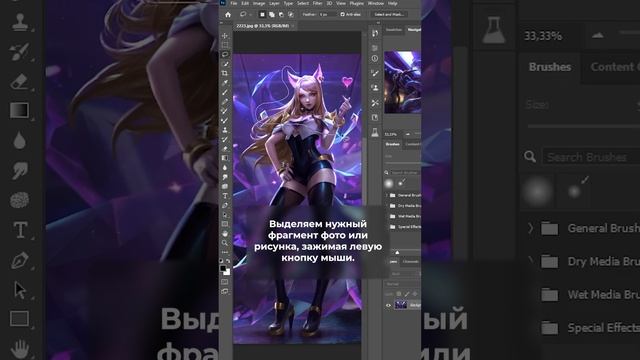Open the History panel icon in center panel strip
Viewport: 640px width, 360px height.
(375, 33)
